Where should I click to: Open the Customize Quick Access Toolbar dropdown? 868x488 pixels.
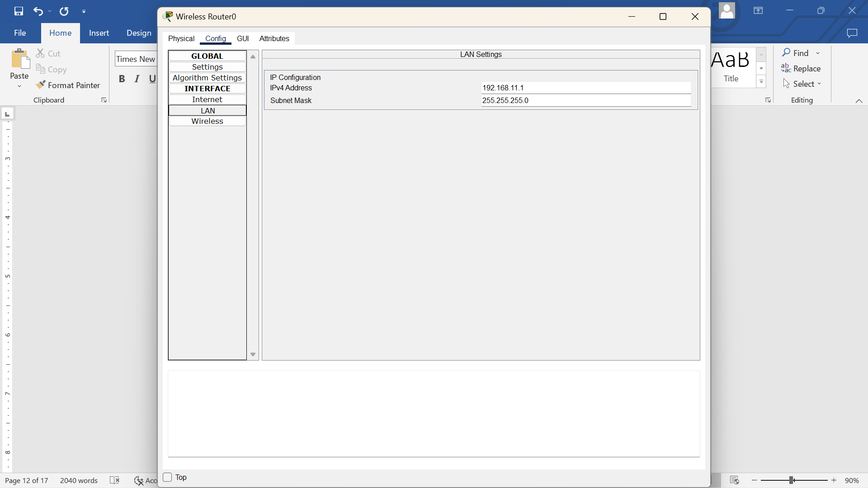point(84,11)
